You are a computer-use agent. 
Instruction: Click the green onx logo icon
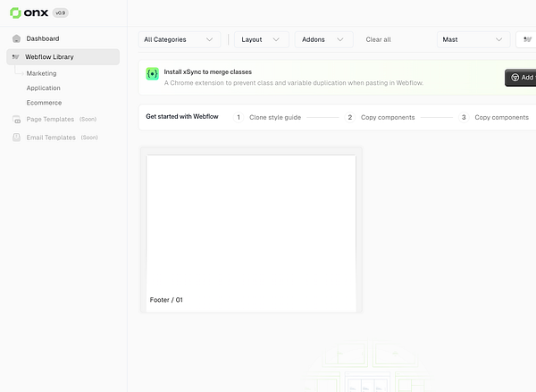click(x=15, y=13)
